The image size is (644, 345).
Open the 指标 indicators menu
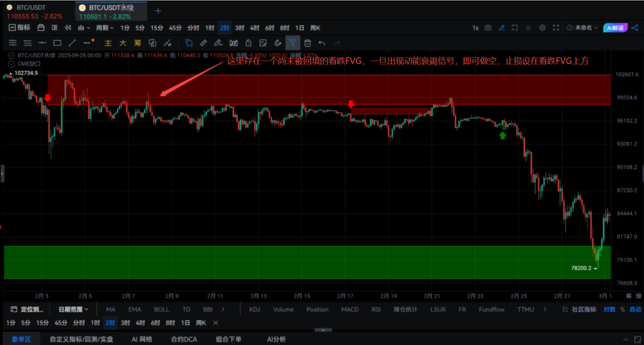point(19,28)
